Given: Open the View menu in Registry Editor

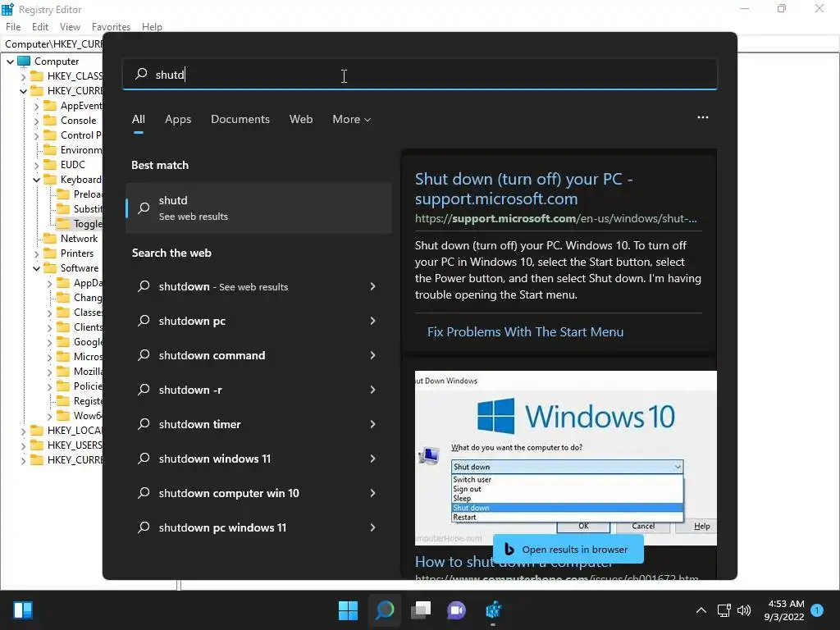Looking at the screenshot, I should pos(70,27).
